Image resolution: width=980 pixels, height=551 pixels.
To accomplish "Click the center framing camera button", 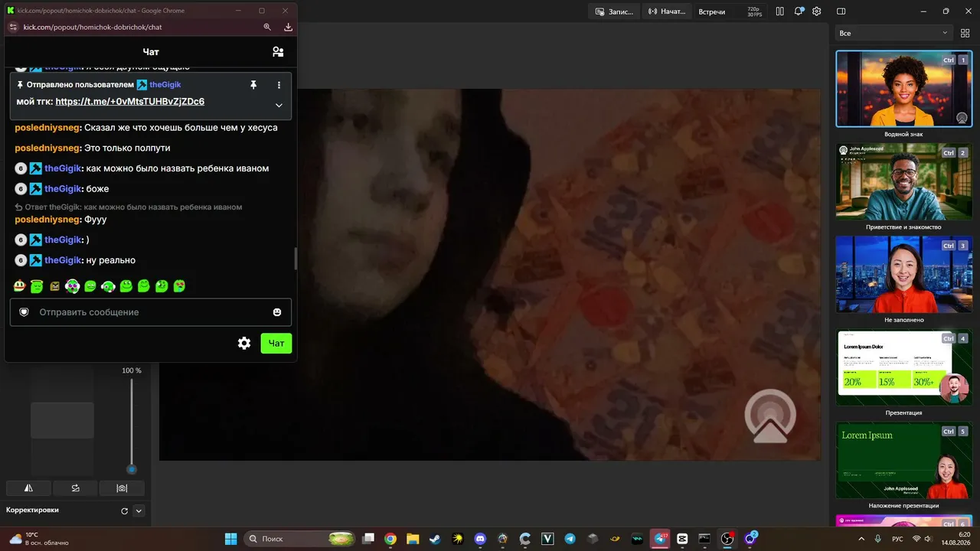I will [x=122, y=488].
